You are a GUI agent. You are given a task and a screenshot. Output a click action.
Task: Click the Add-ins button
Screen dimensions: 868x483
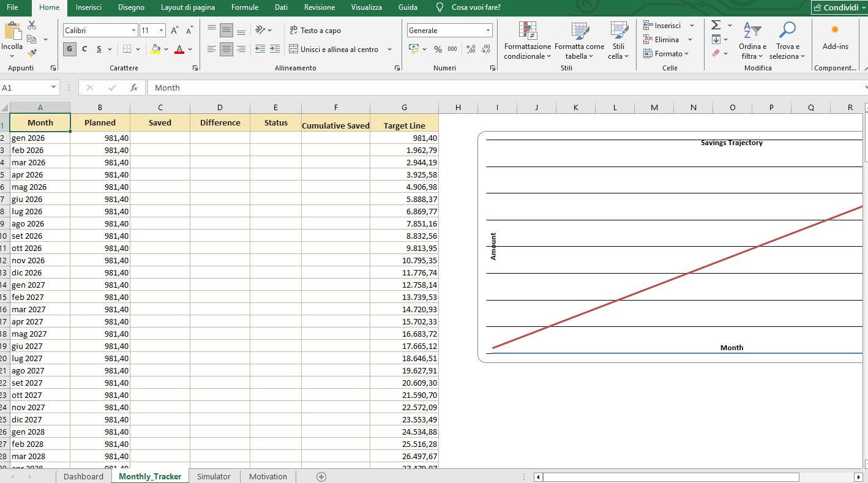point(835,37)
